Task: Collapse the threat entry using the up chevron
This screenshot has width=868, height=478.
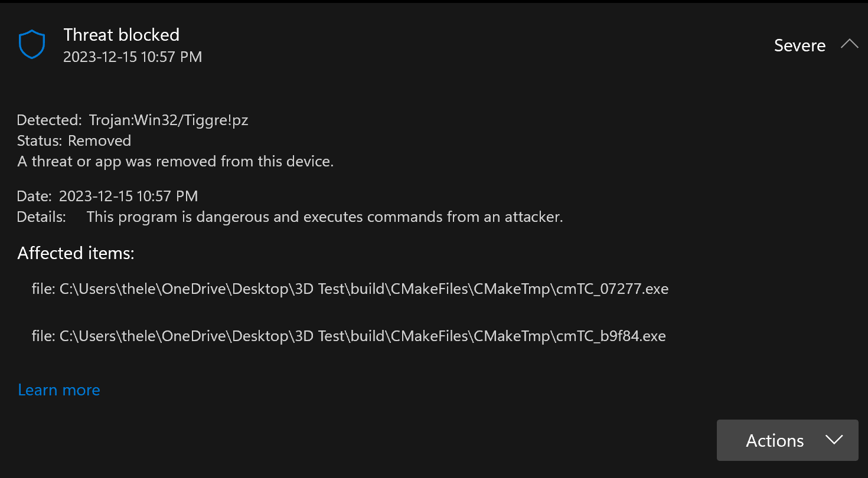Action: (849, 45)
